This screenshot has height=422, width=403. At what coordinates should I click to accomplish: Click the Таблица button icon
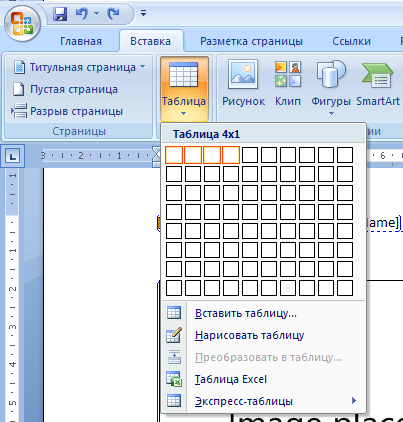pos(184,75)
